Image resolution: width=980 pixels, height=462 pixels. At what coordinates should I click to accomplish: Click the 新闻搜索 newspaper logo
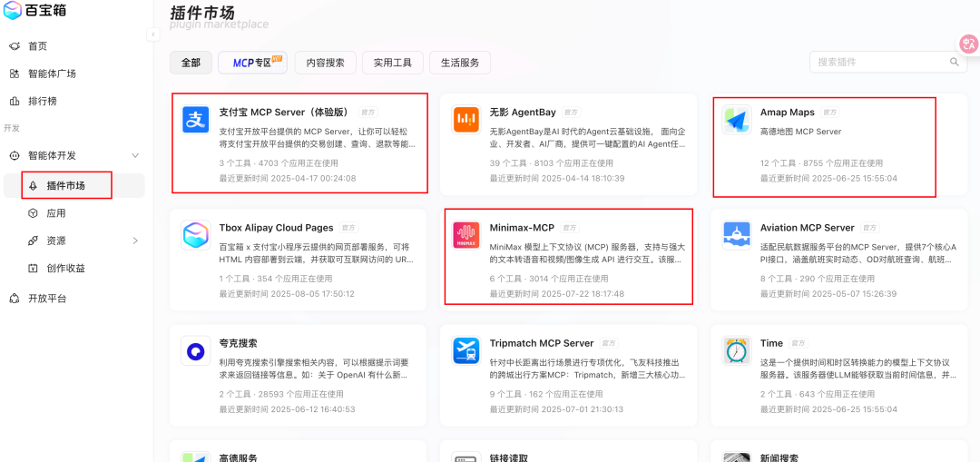pos(736,457)
